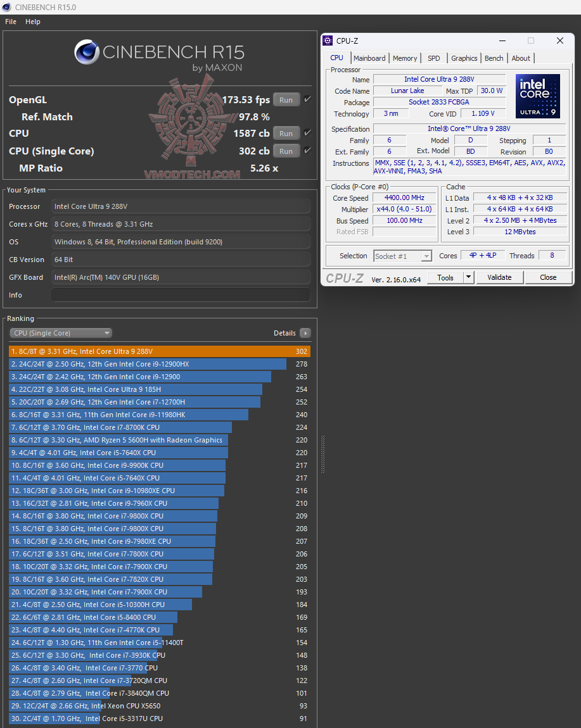Run the CPU benchmark test

click(x=286, y=133)
